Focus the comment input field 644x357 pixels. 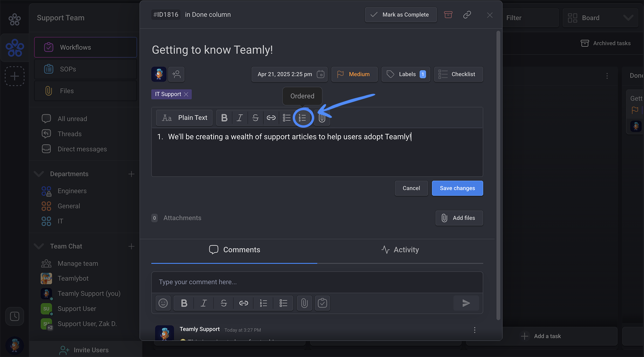pyautogui.click(x=317, y=282)
